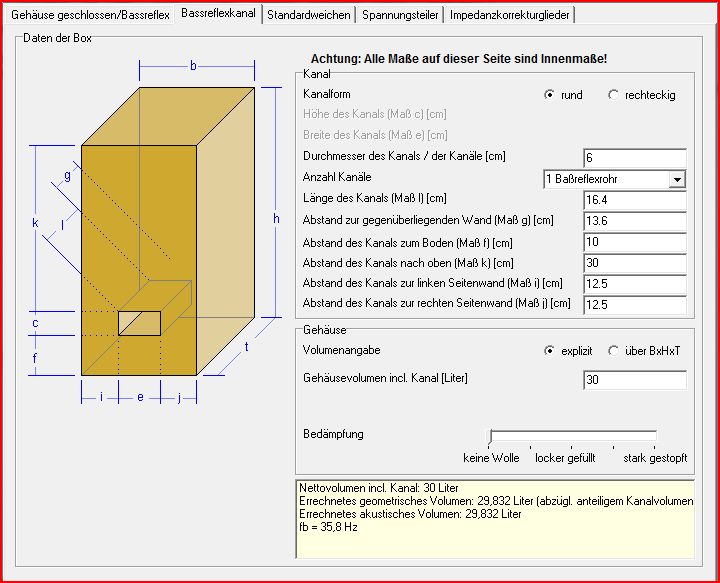Choose explizit volume specification
The image size is (720, 583).
point(568,351)
